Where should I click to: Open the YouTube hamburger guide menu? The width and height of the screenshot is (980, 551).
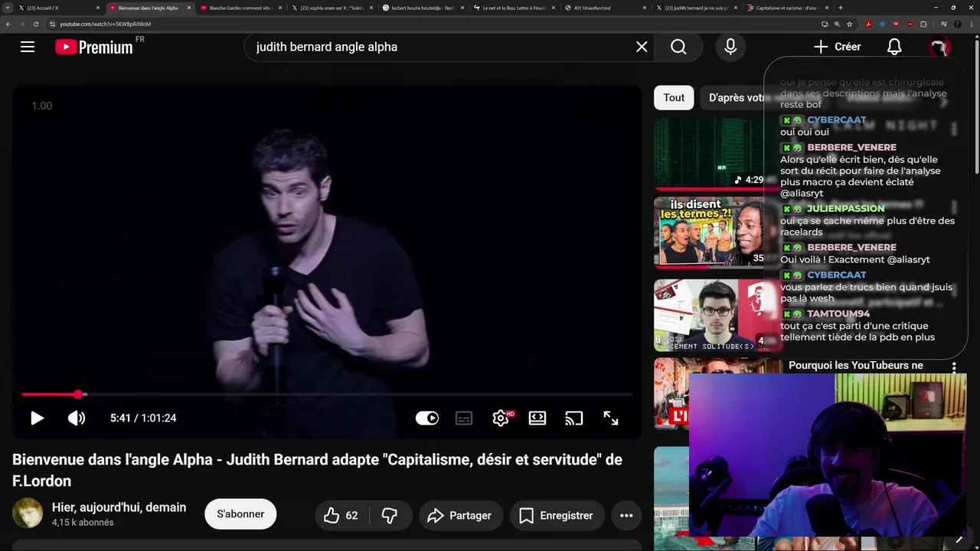click(28, 47)
